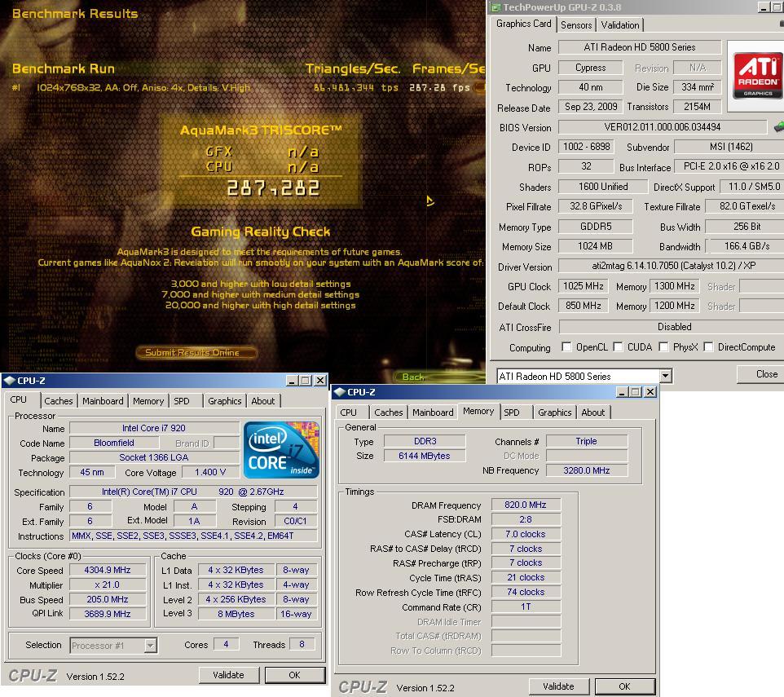
Task: Select the Graphics Card tab in GPU-Z
Action: point(523,24)
